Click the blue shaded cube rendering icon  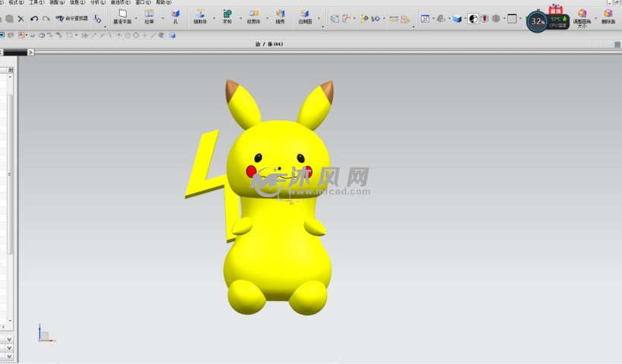457,19
